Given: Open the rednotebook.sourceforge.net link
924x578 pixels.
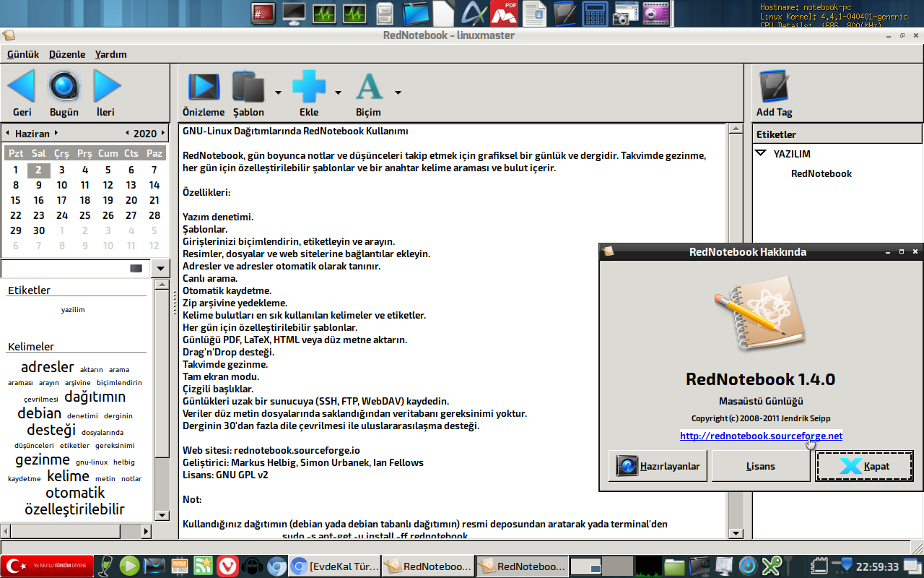Looking at the screenshot, I should pyautogui.click(x=761, y=436).
